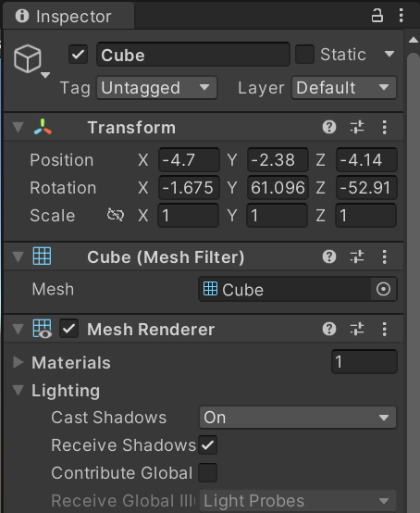The image size is (420, 513).
Task: Click the Transform axes icon
Action: [43, 127]
